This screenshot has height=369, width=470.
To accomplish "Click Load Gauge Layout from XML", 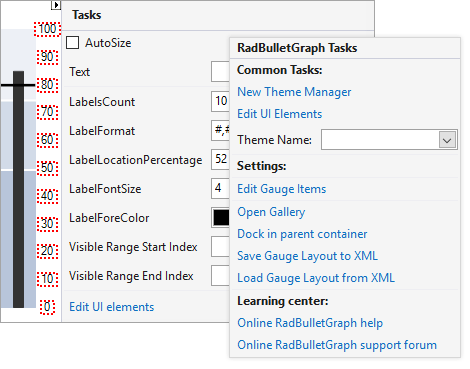I will point(316,278).
